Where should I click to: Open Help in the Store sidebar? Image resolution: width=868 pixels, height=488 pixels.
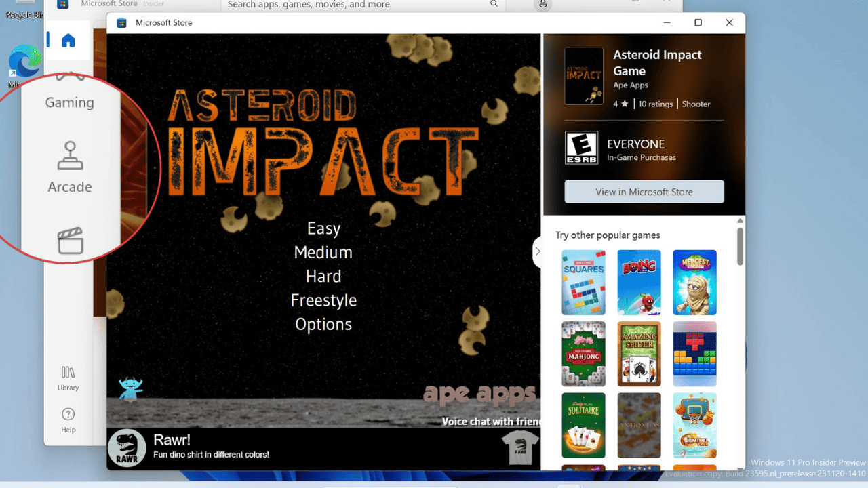[x=68, y=420]
